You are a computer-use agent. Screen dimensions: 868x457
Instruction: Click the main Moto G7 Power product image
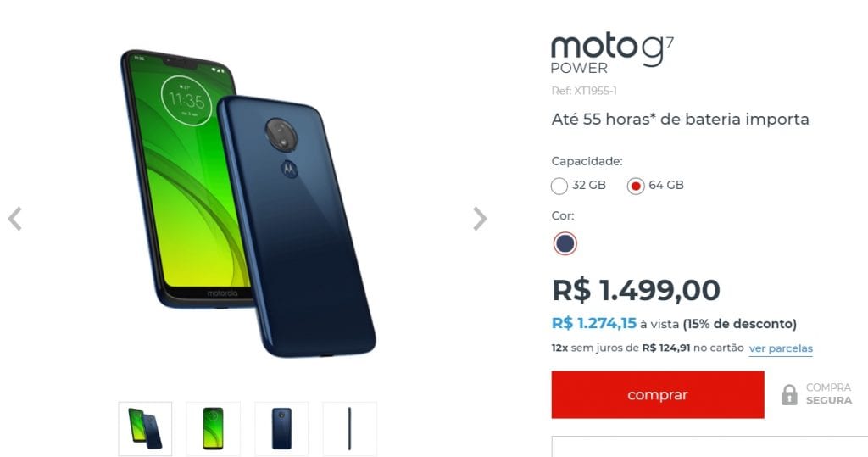(x=248, y=203)
